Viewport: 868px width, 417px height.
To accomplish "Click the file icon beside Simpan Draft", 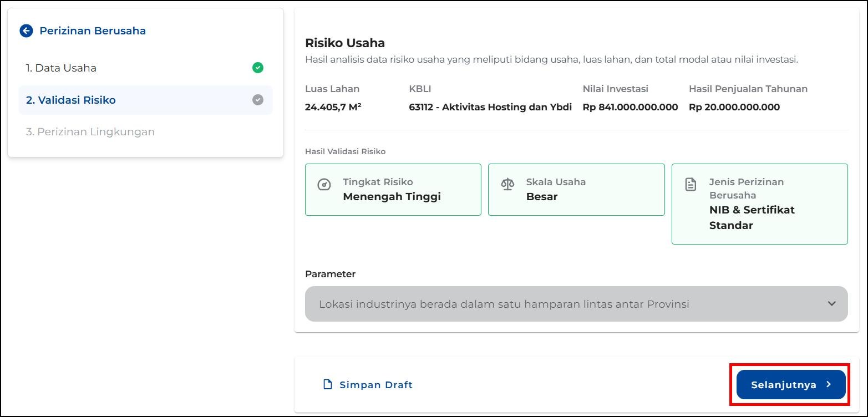I will click(328, 384).
